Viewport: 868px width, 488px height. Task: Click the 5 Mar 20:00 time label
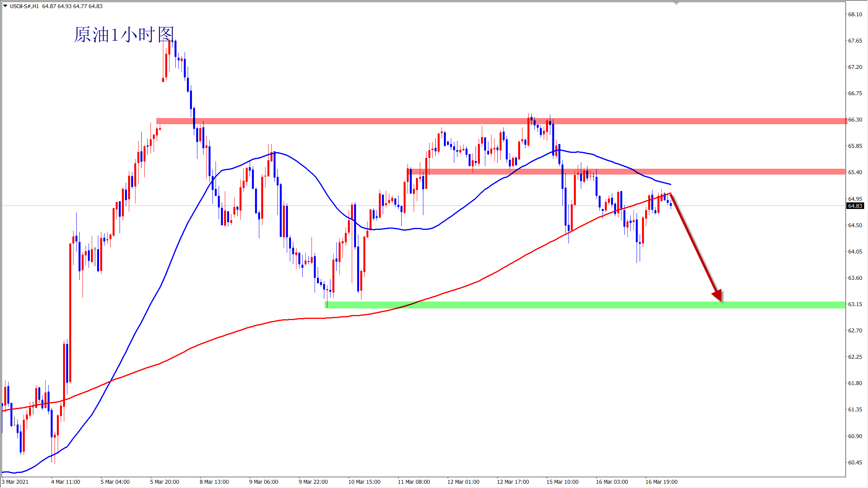(x=164, y=482)
